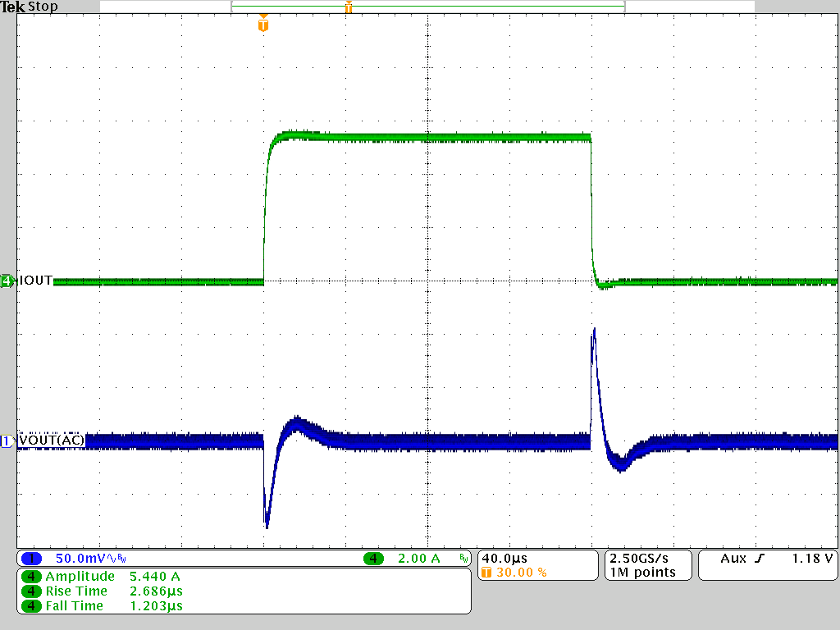This screenshot has height=630, width=840.
Task: Click the channel 1 AC coupling symbol
Action: 110,557
